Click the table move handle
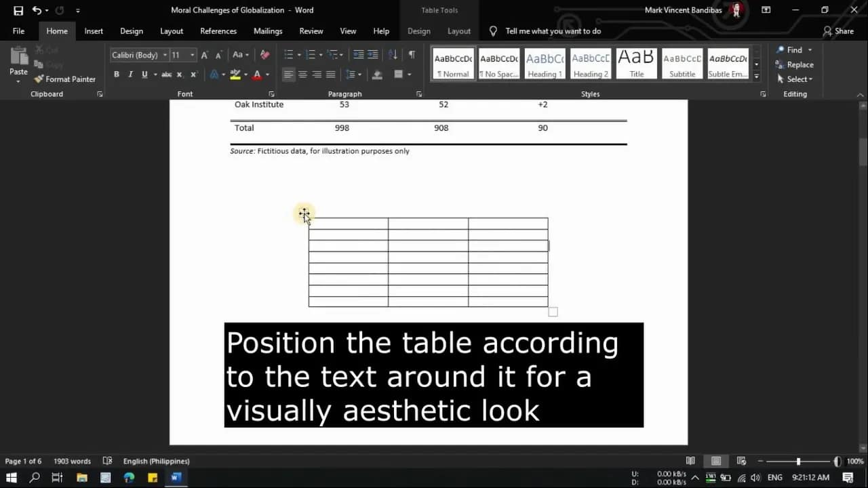 (304, 214)
